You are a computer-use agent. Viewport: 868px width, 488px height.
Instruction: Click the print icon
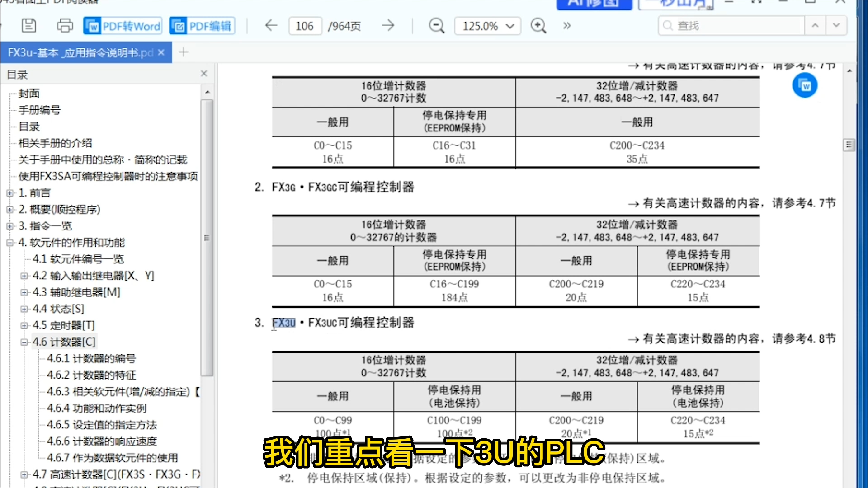pyautogui.click(x=65, y=26)
